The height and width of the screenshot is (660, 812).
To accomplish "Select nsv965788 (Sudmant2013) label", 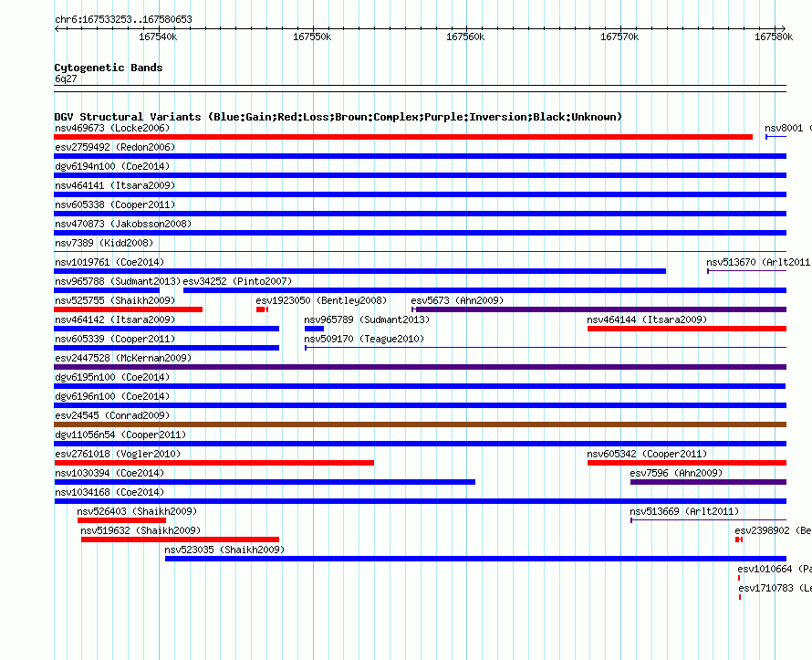I will click(118, 281).
